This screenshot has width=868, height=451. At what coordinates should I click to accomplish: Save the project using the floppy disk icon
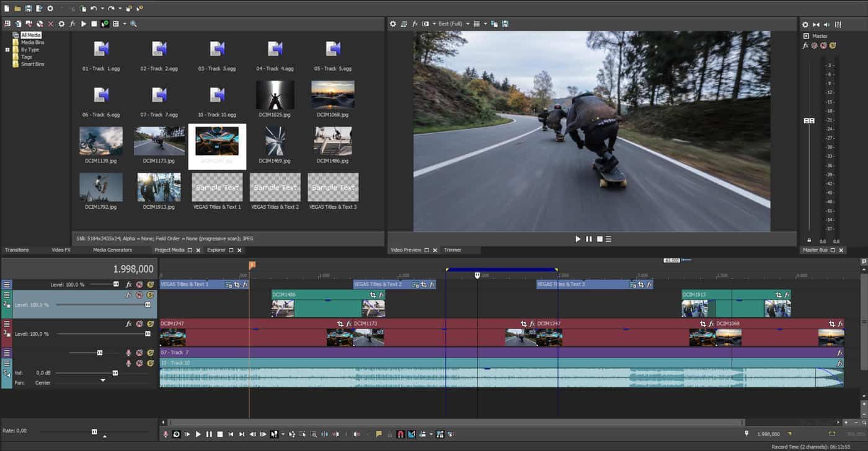29,8
